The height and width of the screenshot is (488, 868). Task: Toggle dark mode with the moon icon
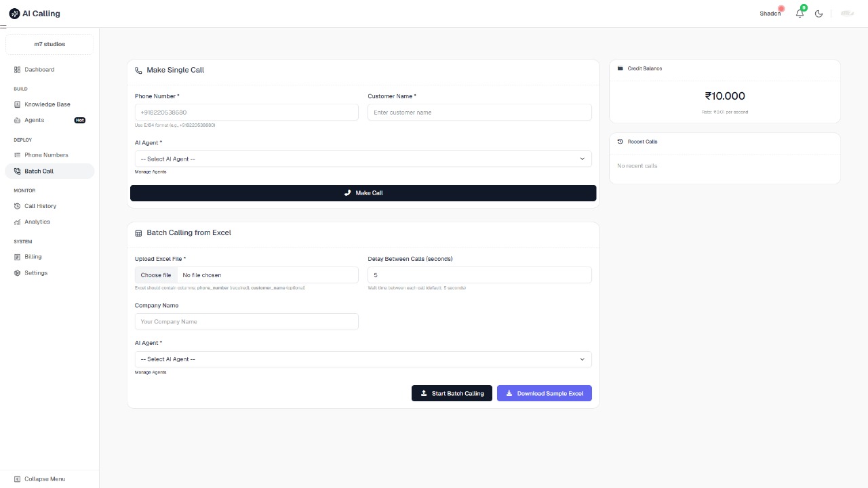pos(818,13)
